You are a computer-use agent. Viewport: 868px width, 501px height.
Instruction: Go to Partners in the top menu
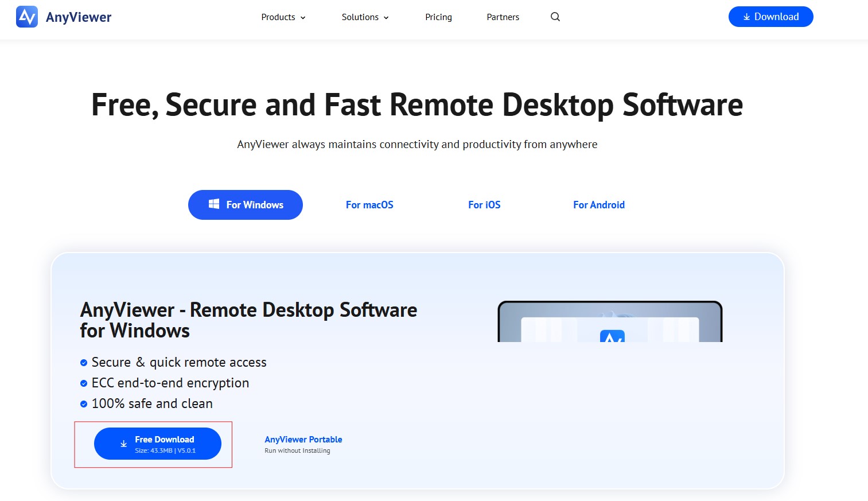tap(503, 17)
